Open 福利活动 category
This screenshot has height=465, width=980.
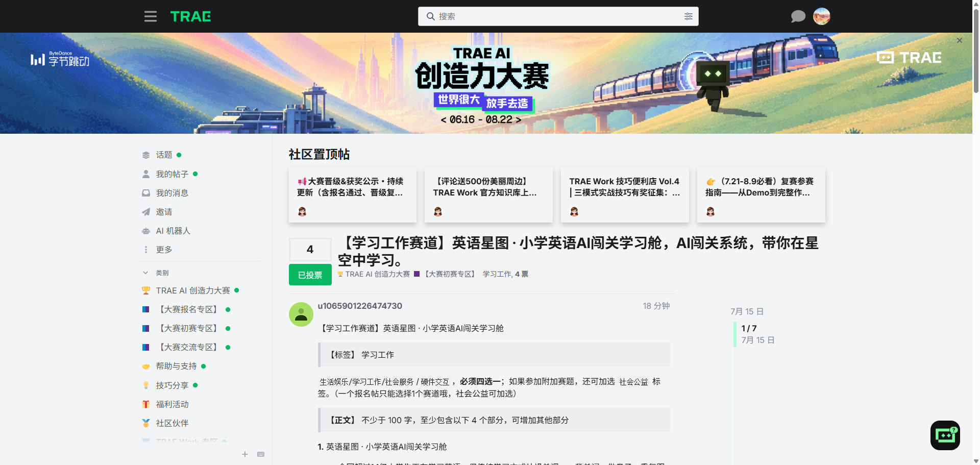point(172,404)
